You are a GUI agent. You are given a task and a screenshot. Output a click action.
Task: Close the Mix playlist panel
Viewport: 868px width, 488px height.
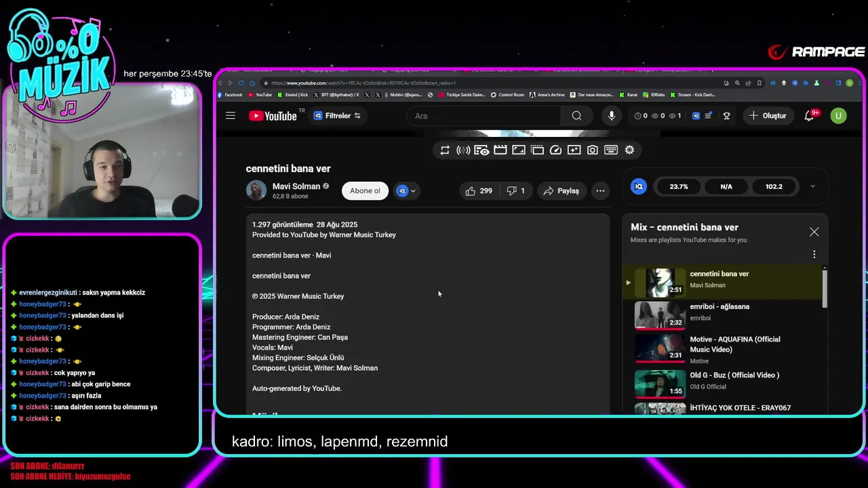coord(814,232)
